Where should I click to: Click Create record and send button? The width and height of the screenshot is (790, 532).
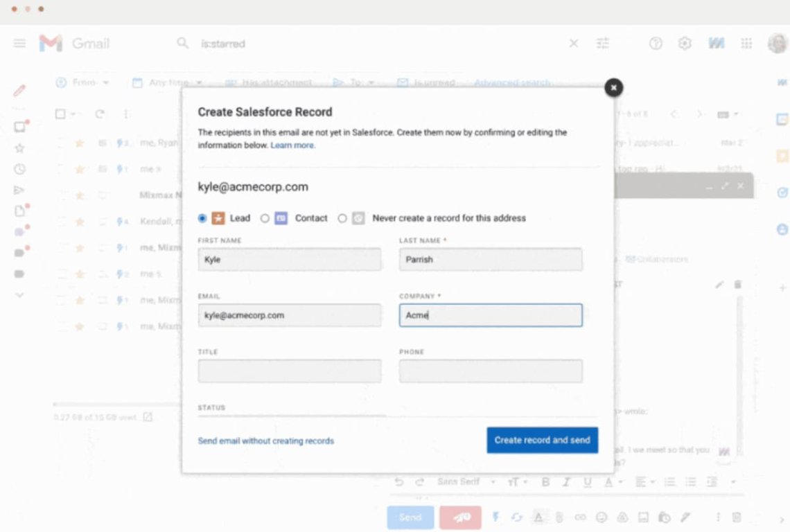pyautogui.click(x=542, y=440)
